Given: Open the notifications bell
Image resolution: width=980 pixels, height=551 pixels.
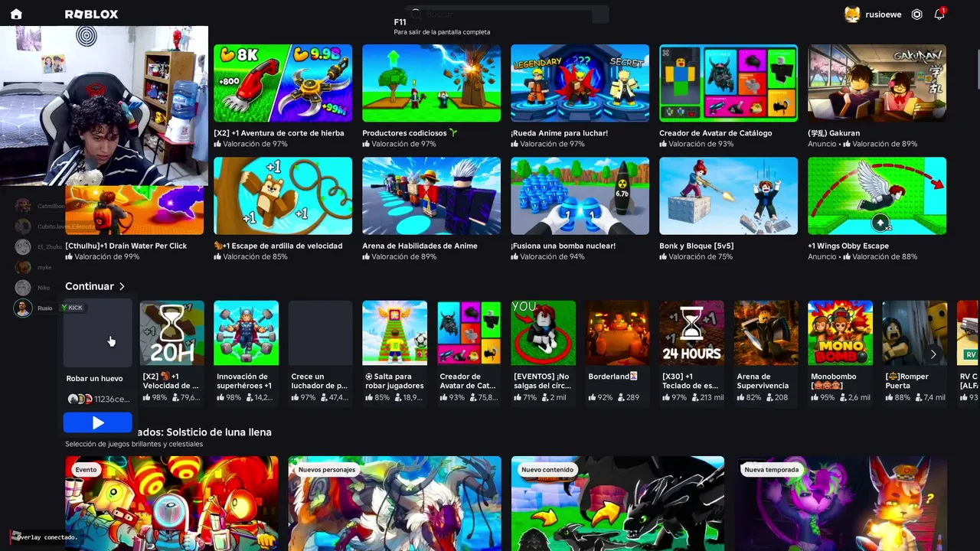Looking at the screenshot, I should [x=939, y=15].
